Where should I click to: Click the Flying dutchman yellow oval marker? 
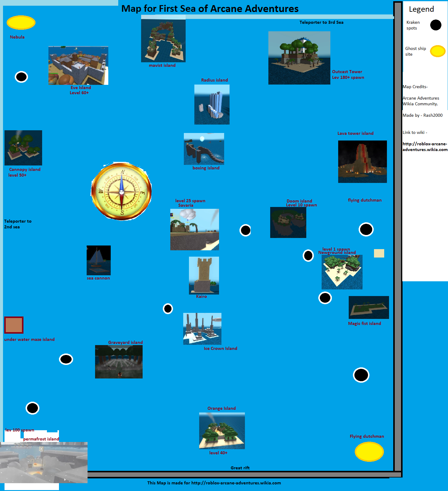coord(369,451)
